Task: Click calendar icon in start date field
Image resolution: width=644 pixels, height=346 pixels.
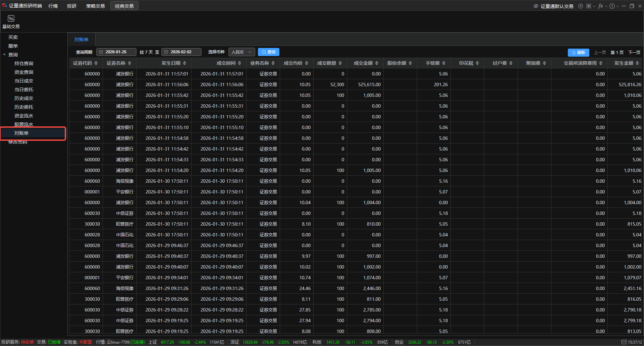Action: pyautogui.click(x=101, y=52)
